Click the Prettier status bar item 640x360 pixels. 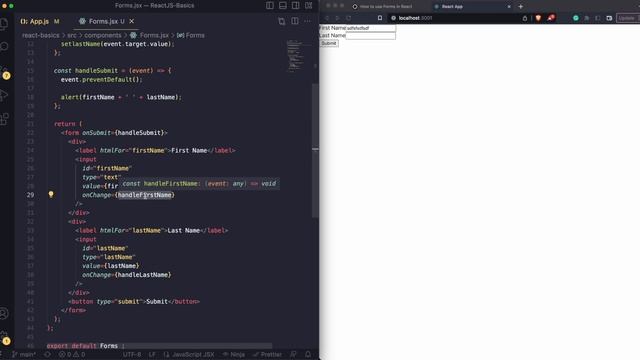[x=267, y=355]
